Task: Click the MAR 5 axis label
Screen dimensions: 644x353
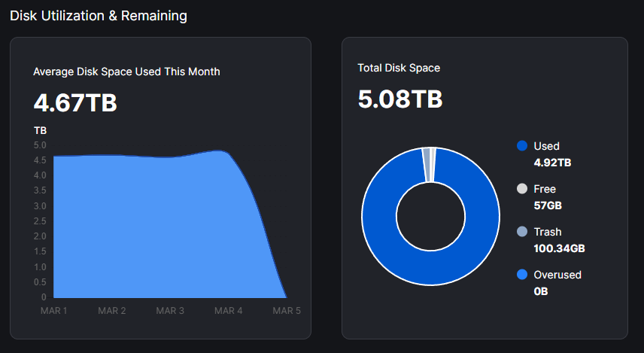Action: [x=287, y=311]
